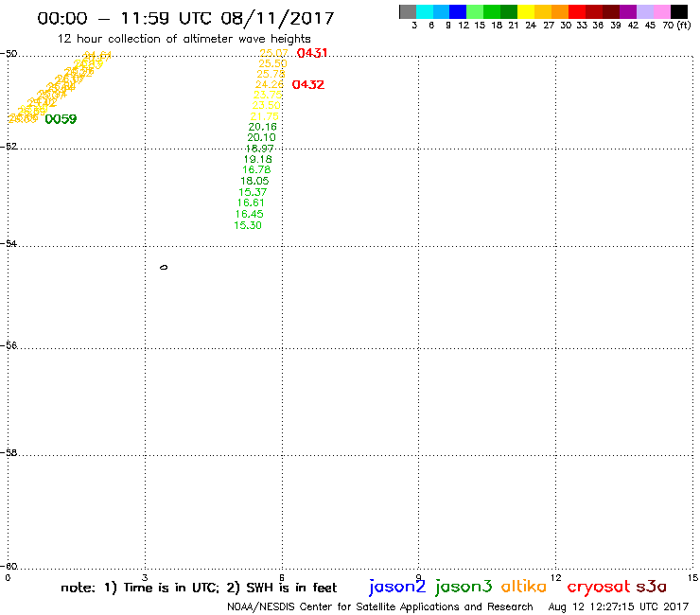The width and height of the screenshot is (700, 615).
Task: Click the note about UTC time and SWH feet
Action: click(199, 588)
